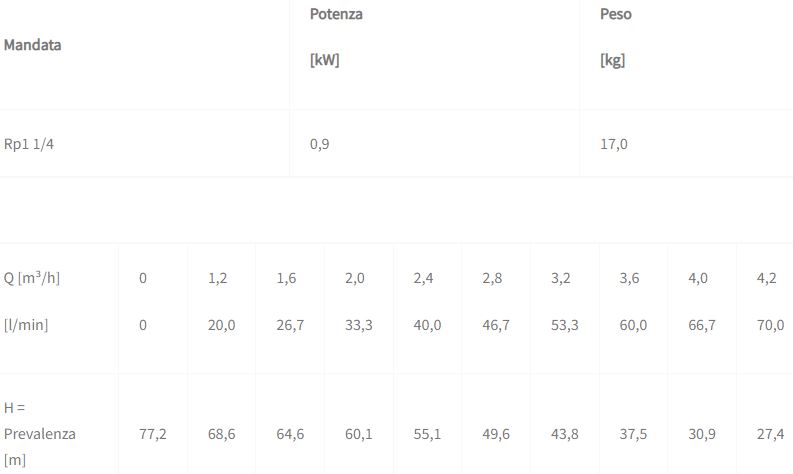Image resolution: width=793 pixels, height=474 pixels.
Task: Click the H = Prevalenza row label
Action: click(40, 433)
